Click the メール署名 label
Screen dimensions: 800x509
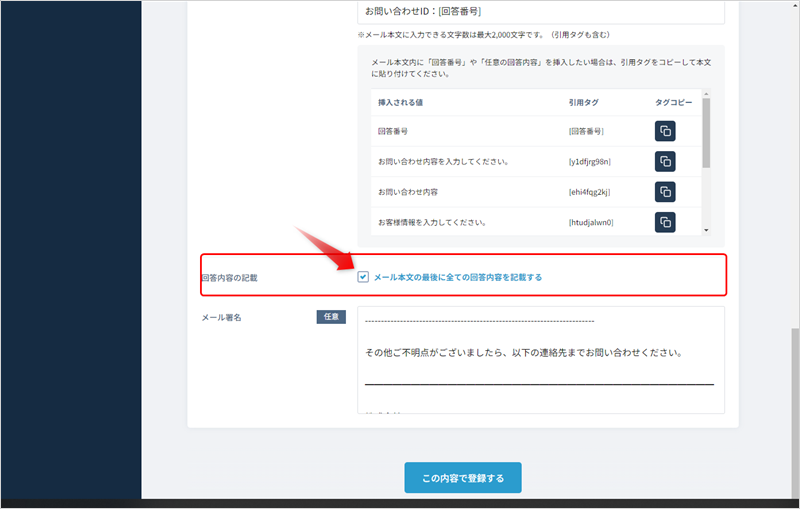coord(221,317)
